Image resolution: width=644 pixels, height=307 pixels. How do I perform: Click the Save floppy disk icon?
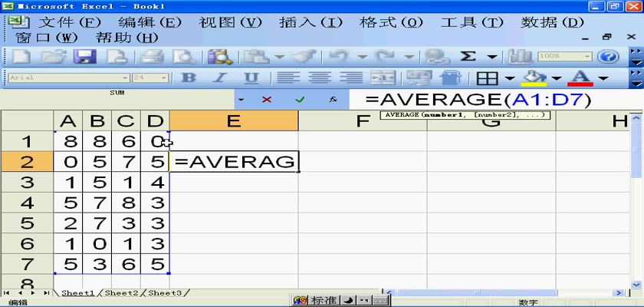83,56
